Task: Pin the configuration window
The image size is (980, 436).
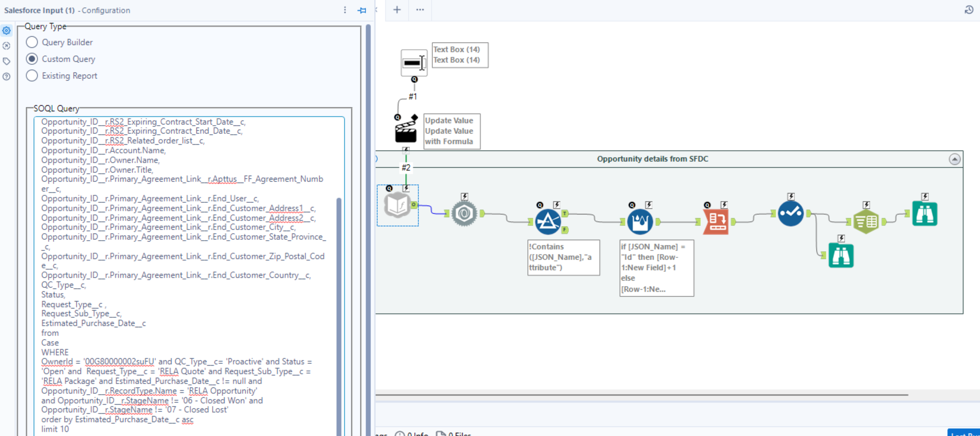Action: 362,10
